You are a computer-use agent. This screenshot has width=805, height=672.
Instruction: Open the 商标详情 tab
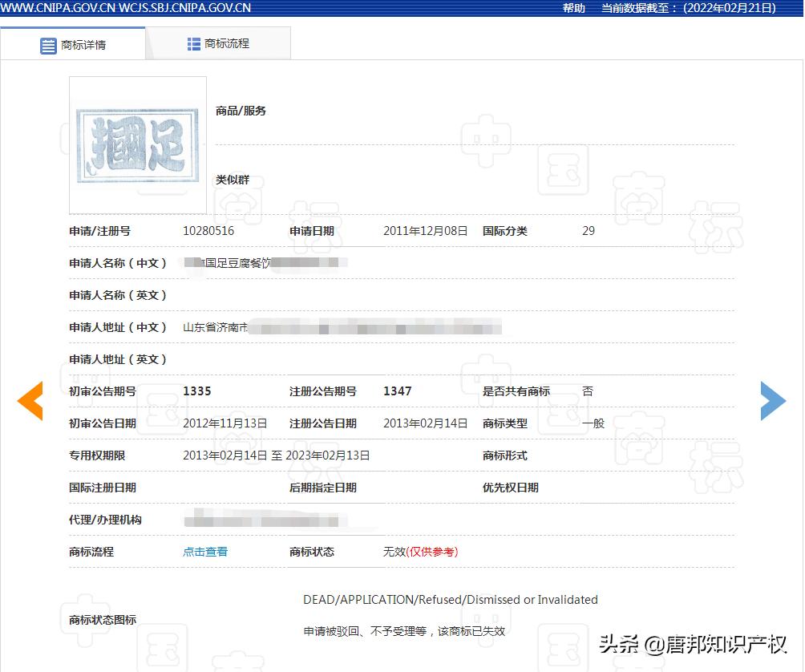point(80,45)
